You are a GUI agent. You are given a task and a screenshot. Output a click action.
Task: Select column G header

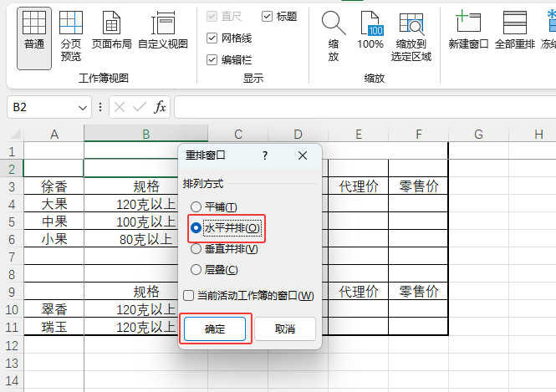pos(478,134)
